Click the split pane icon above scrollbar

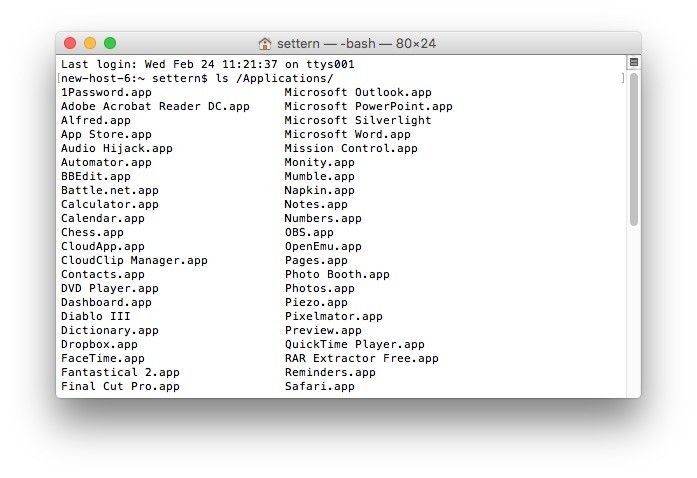pyautogui.click(x=633, y=63)
